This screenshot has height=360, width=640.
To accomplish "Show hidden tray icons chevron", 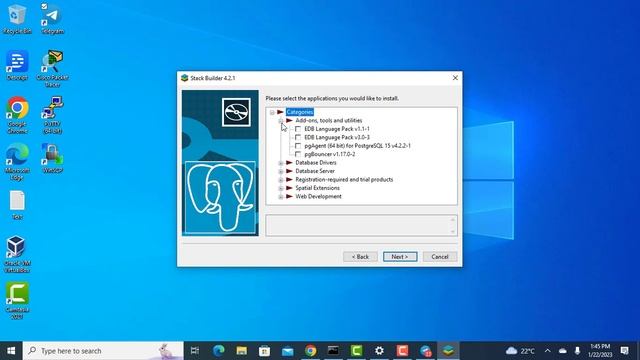I will coord(547,351).
